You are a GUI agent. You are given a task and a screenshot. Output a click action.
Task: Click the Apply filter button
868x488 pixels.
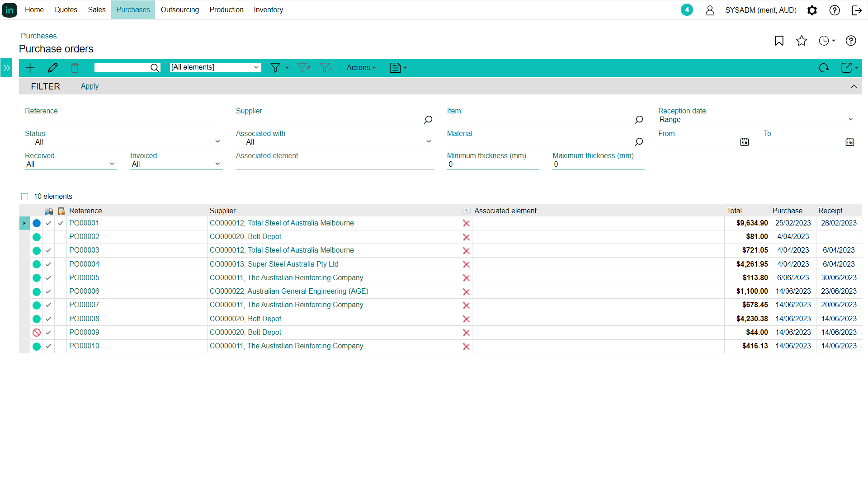coord(90,86)
